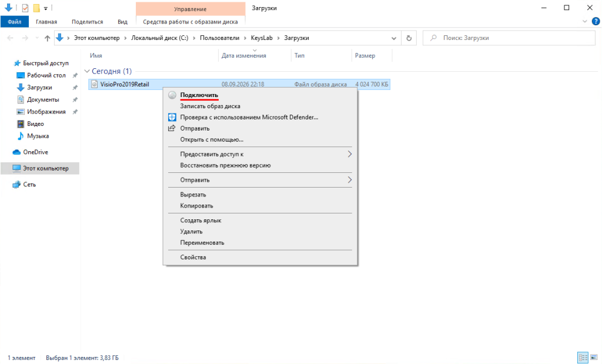The image size is (602, 364).
Task: Open Документы in navigation pane
Action: pyautogui.click(x=43, y=99)
